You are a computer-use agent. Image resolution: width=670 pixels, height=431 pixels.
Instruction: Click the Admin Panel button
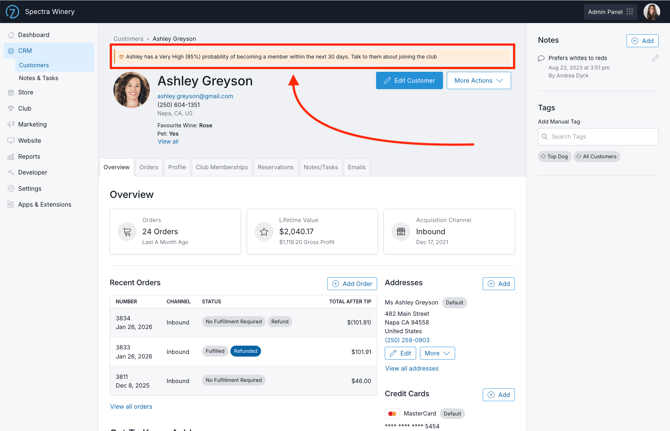(x=610, y=12)
